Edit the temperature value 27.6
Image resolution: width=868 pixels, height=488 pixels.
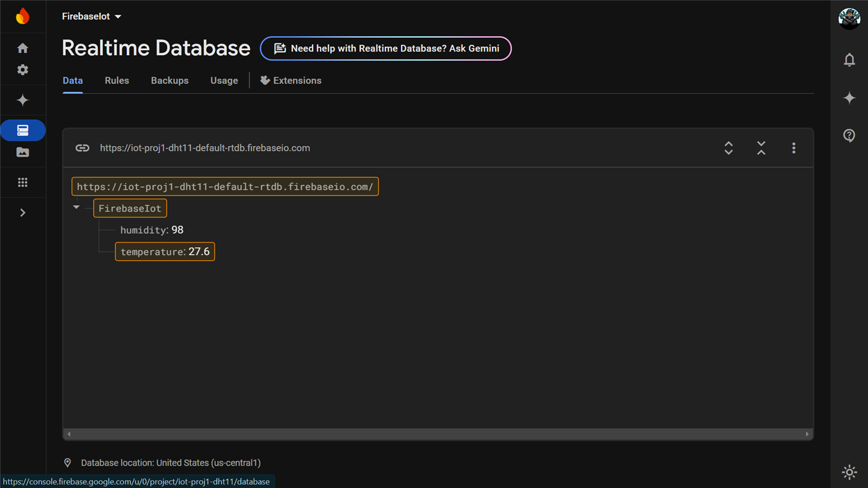click(199, 252)
